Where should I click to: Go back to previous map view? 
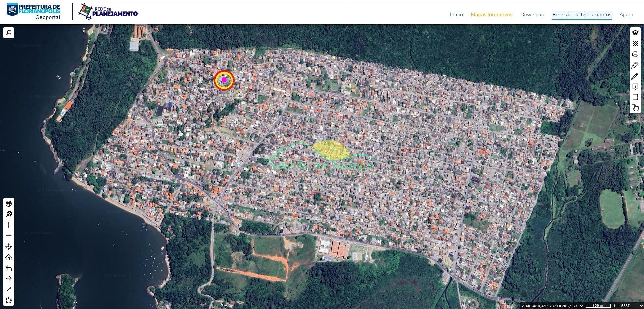click(9, 268)
